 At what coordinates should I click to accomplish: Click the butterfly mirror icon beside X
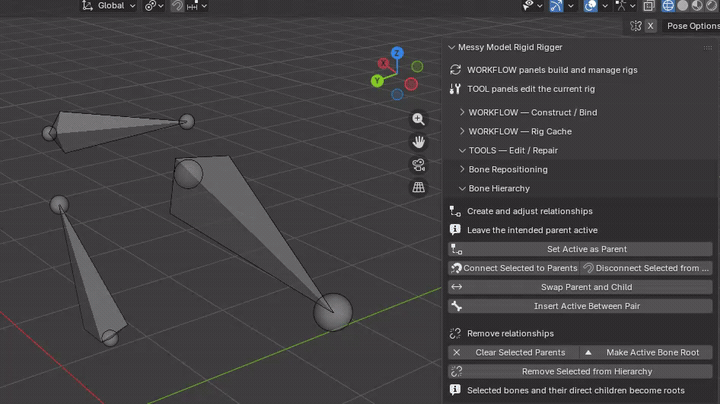[636, 26]
